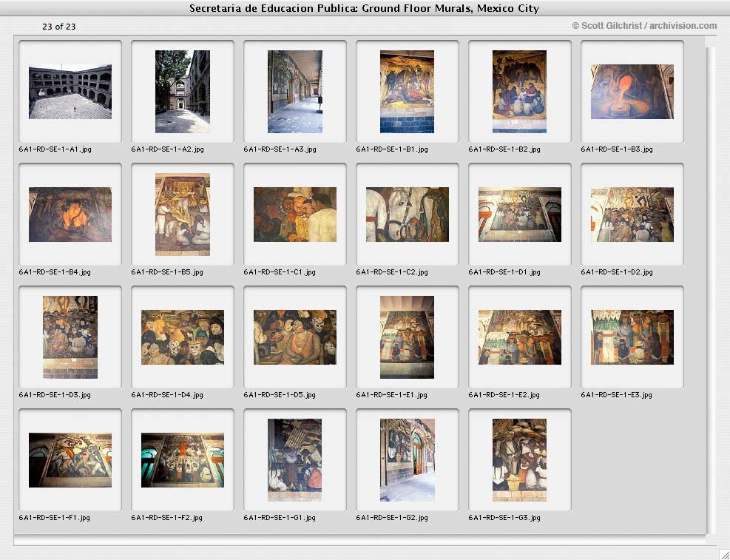730x560 pixels.
Task: Select thumbnail 6A1-RD-SE-1-E1.jpg
Action: click(407, 337)
